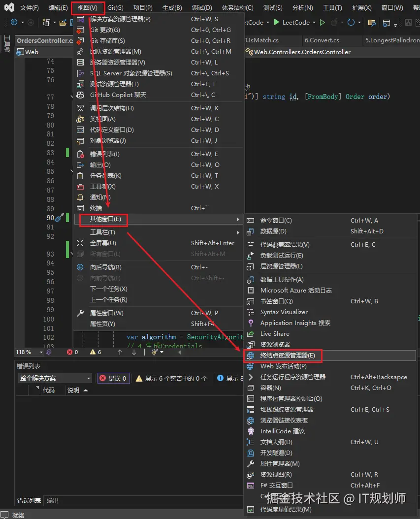The width and height of the screenshot is (420, 519).
Task: Click the 向后导航(B) arrow icon
Action: tap(80, 267)
